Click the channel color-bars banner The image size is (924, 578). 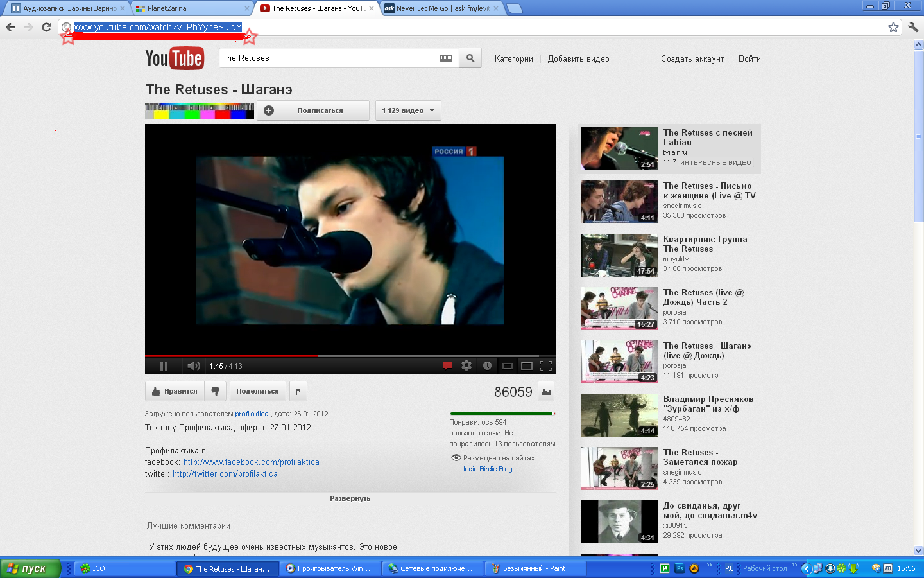[200, 110]
